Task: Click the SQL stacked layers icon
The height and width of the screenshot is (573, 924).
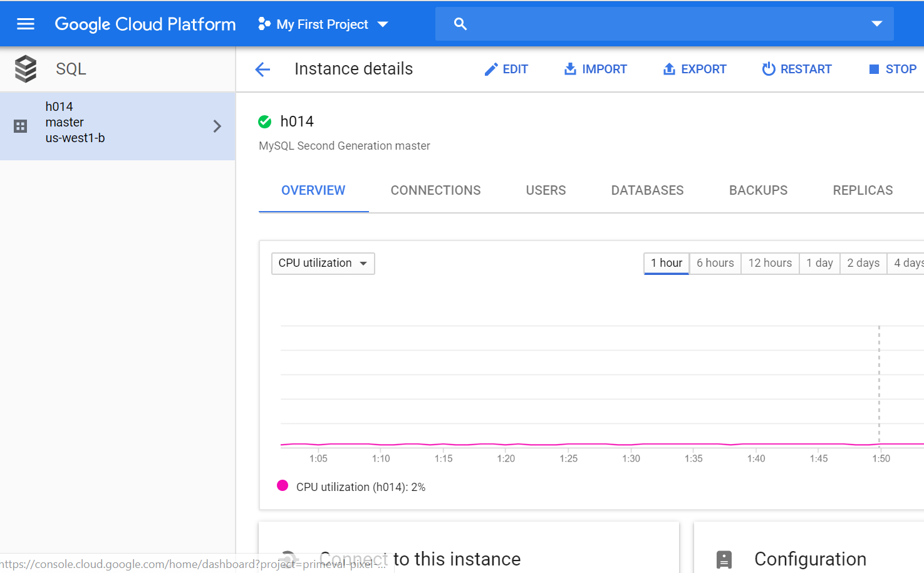Action: (x=26, y=69)
